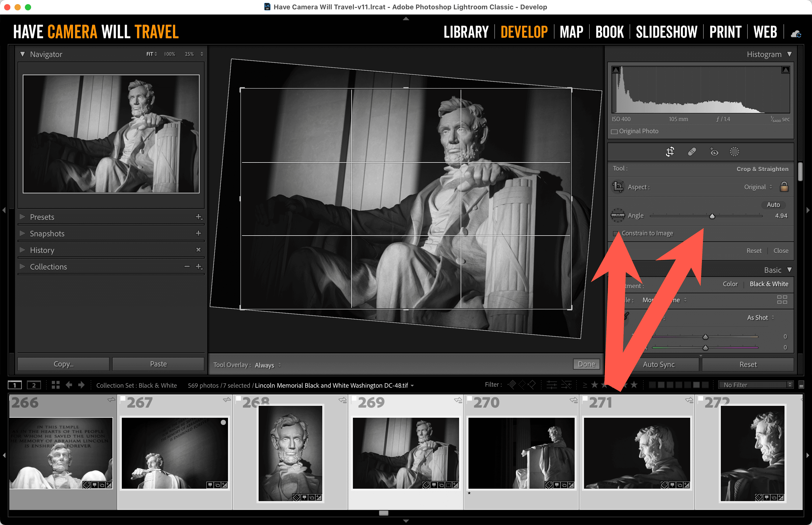The height and width of the screenshot is (525, 812).
Task: Expand the History panel
Action: click(x=23, y=250)
